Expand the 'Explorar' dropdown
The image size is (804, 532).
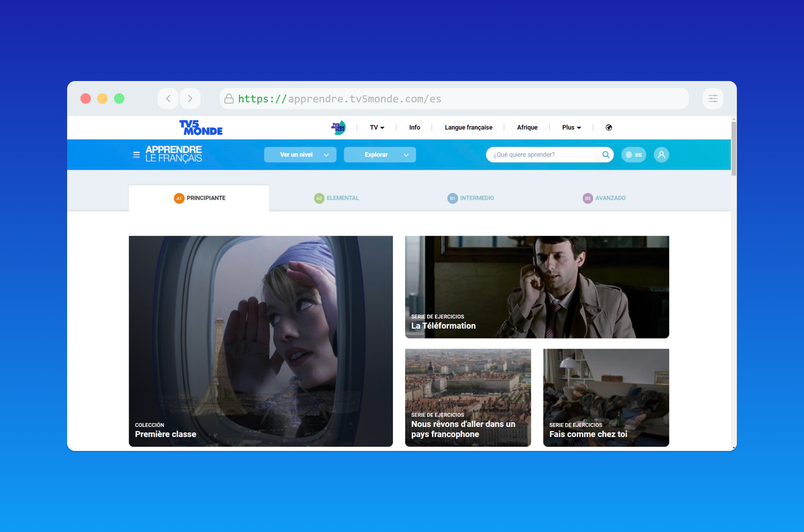[380, 155]
